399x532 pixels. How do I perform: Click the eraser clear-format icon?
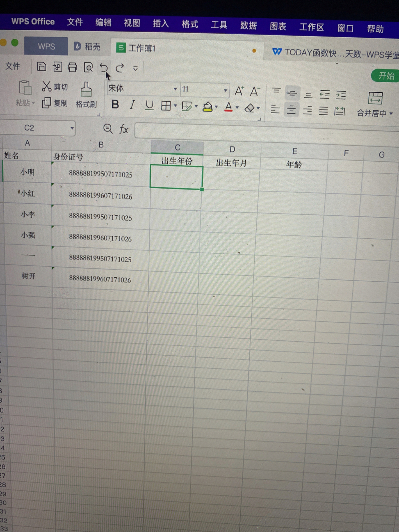point(249,108)
